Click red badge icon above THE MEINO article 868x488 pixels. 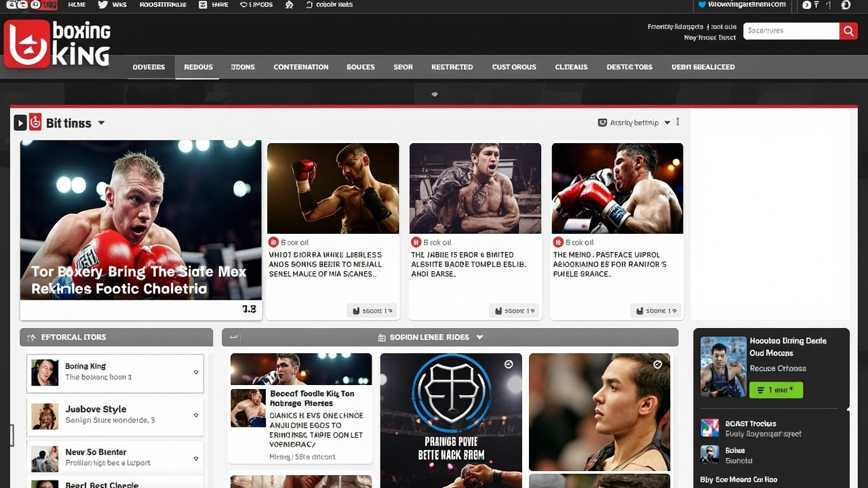558,242
